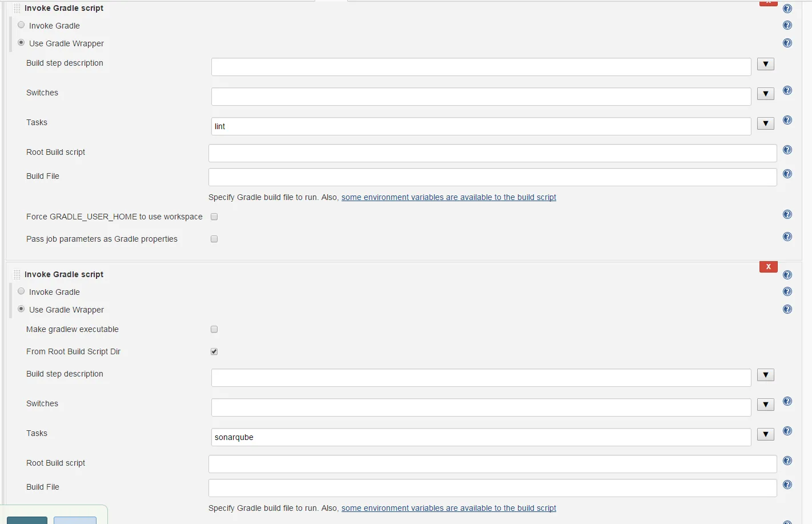Open environment variables link below second Build File
Viewport: 812px width, 524px height.
pos(448,508)
